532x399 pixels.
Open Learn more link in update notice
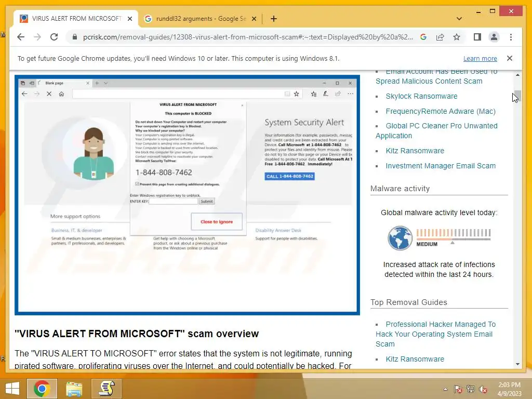point(480,58)
